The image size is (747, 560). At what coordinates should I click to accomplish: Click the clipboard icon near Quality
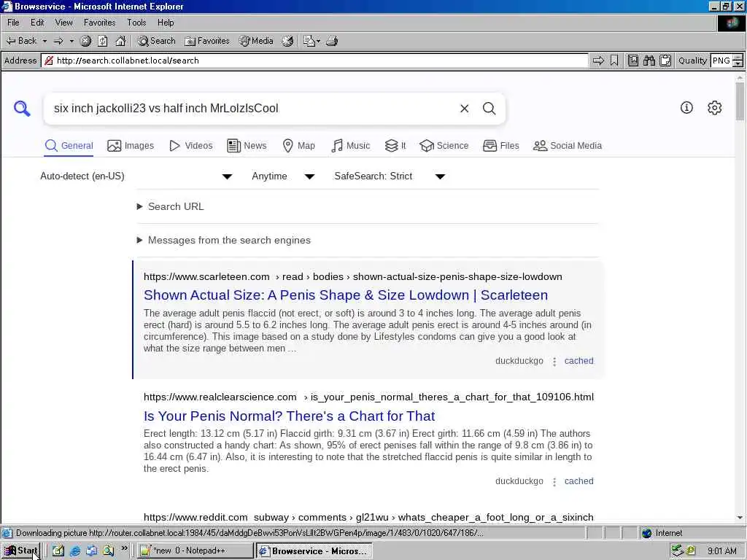click(665, 61)
